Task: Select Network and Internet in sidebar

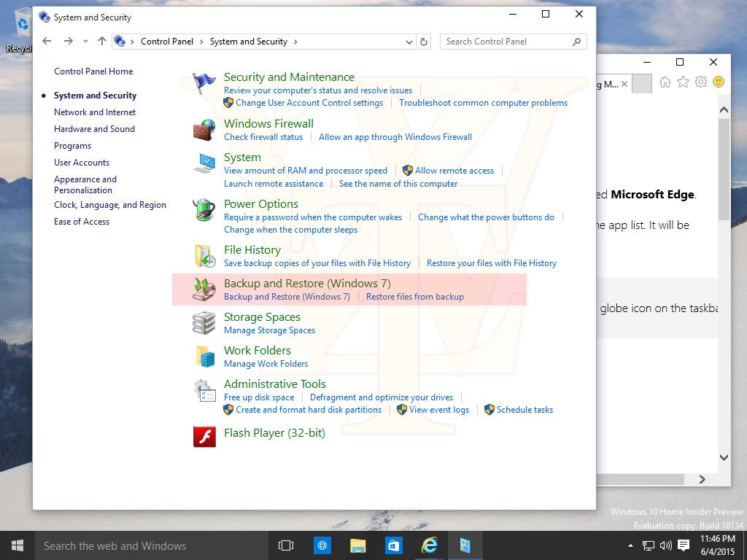Action: (x=95, y=112)
